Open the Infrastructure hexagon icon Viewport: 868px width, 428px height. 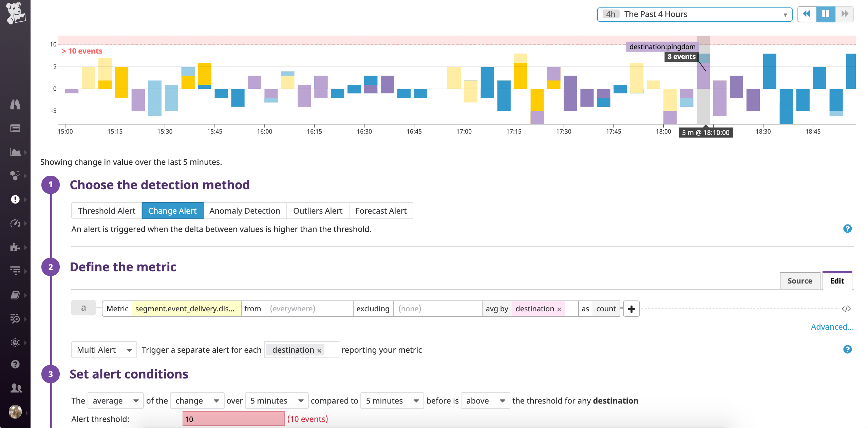15,176
